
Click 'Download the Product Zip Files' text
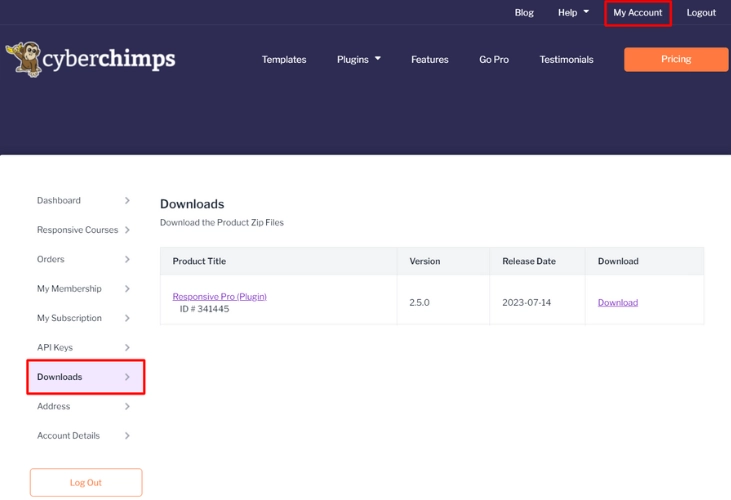(x=221, y=222)
